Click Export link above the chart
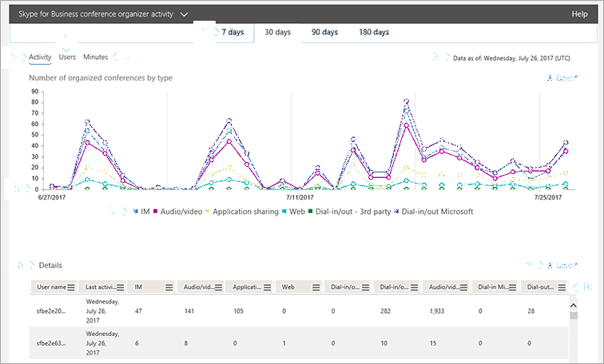Viewport: 604px width, 364px height. (566, 78)
